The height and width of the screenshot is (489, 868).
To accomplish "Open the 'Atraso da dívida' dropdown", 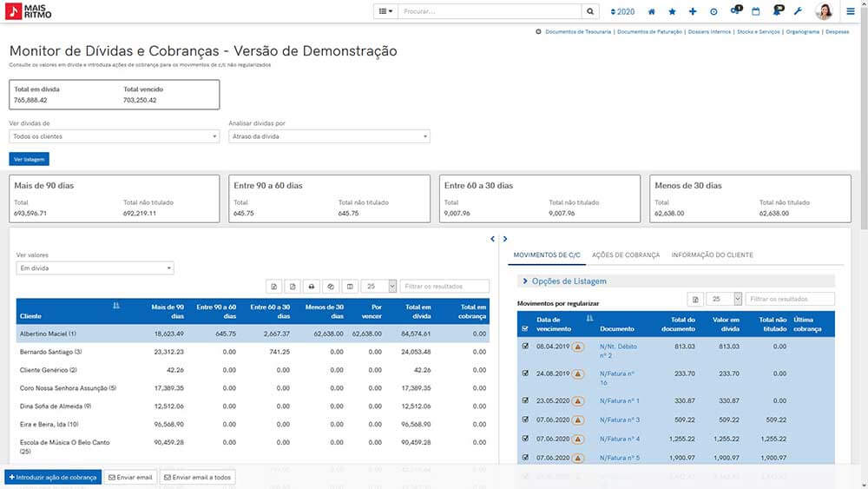I will coord(329,136).
